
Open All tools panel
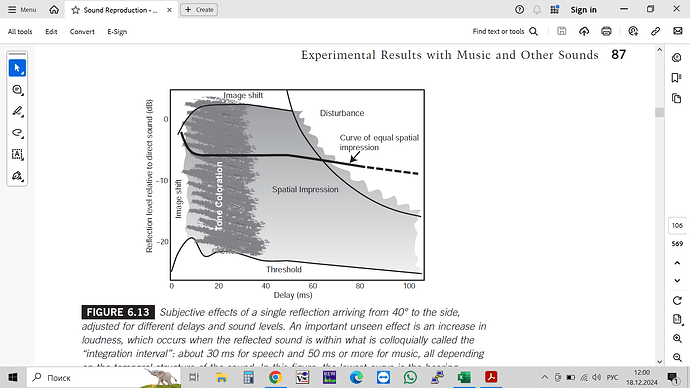[20, 32]
